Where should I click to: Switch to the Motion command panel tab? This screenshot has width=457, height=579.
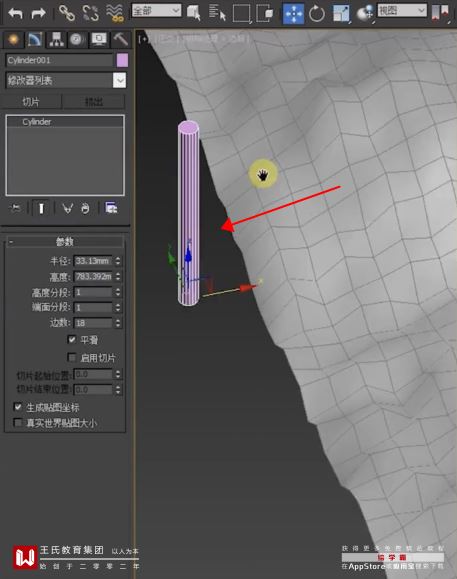[x=77, y=40]
